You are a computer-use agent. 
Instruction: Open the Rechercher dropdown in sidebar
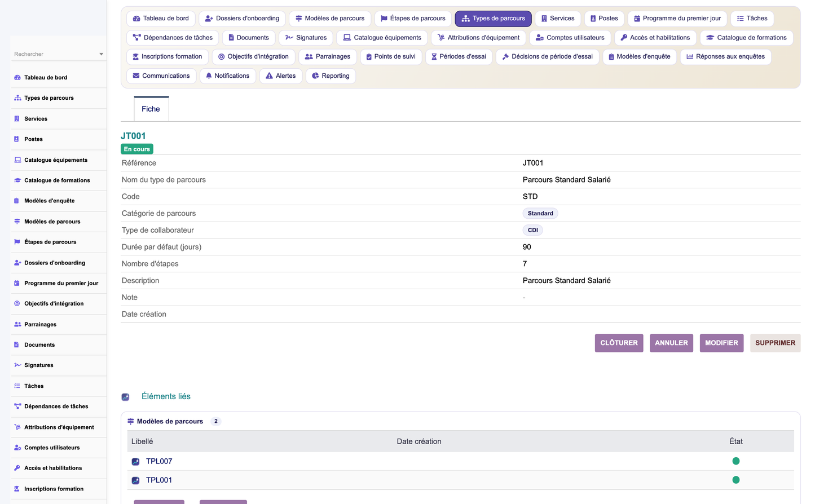59,54
